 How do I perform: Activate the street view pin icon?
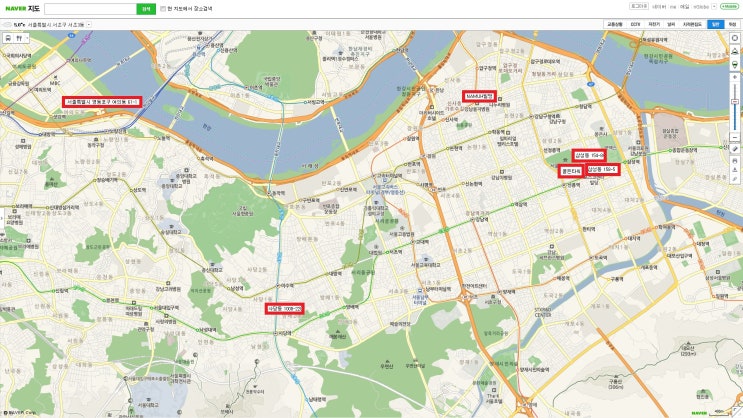click(x=735, y=64)
